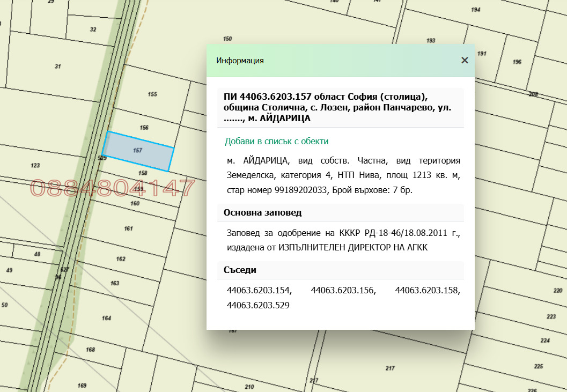Select the highlighted parcel 157

tap(139, 151)
